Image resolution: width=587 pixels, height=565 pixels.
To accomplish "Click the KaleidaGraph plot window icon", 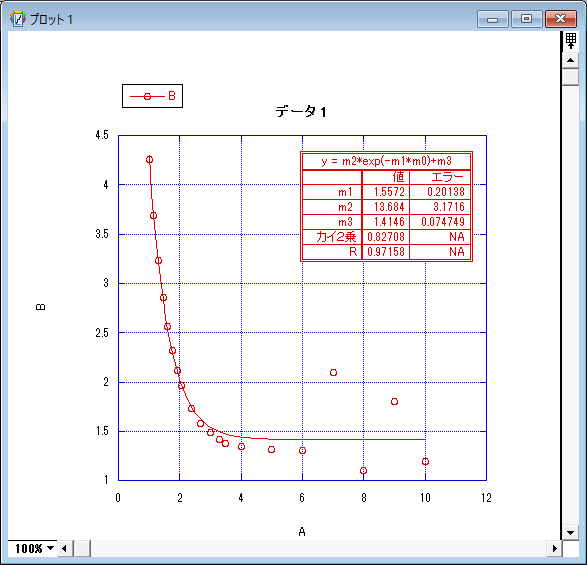I will click(18, 19).
